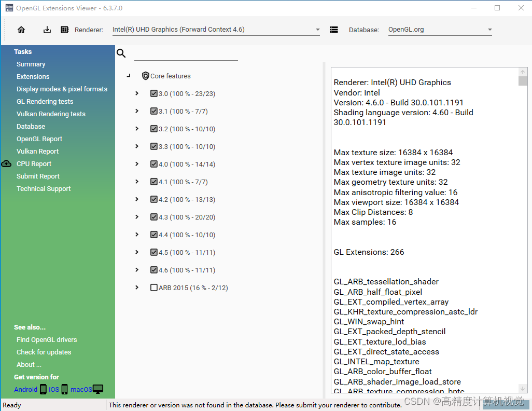Collapse the Core features tree node
This screenshot has height=411, width=532.
pos(129,76)
